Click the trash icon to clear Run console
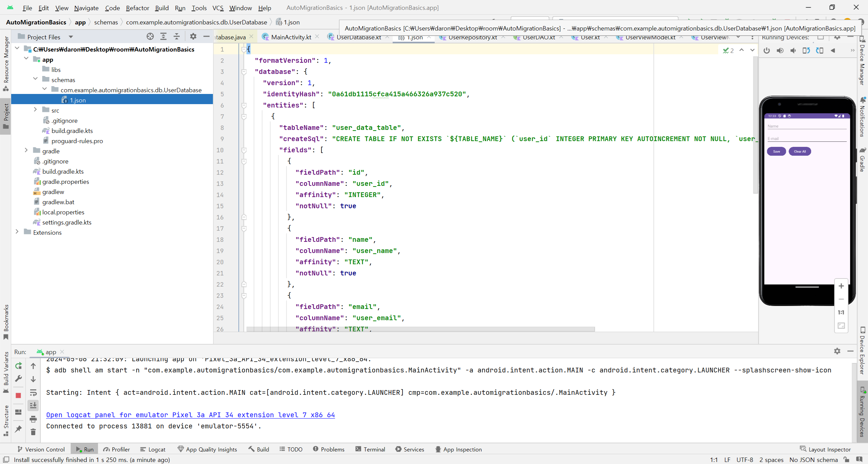 pos(33,432)
